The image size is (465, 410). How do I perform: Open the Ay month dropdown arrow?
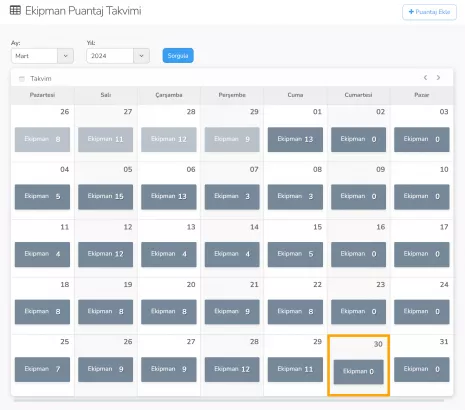(66, 56)
